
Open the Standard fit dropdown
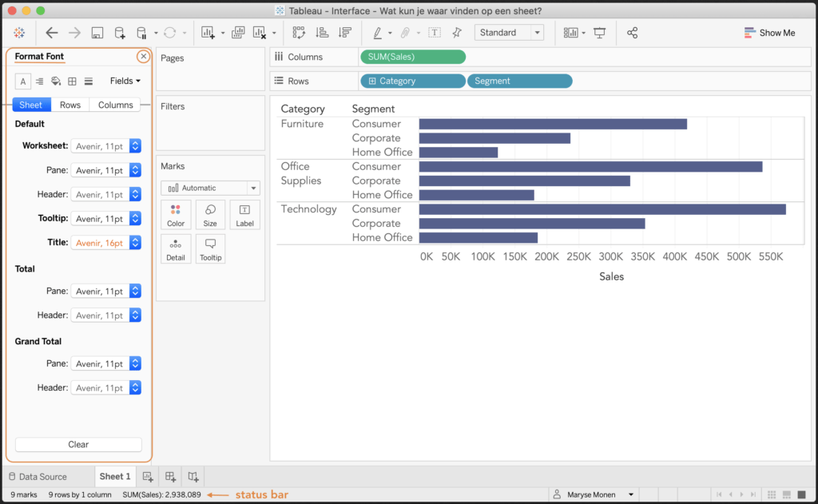[509, 33]
